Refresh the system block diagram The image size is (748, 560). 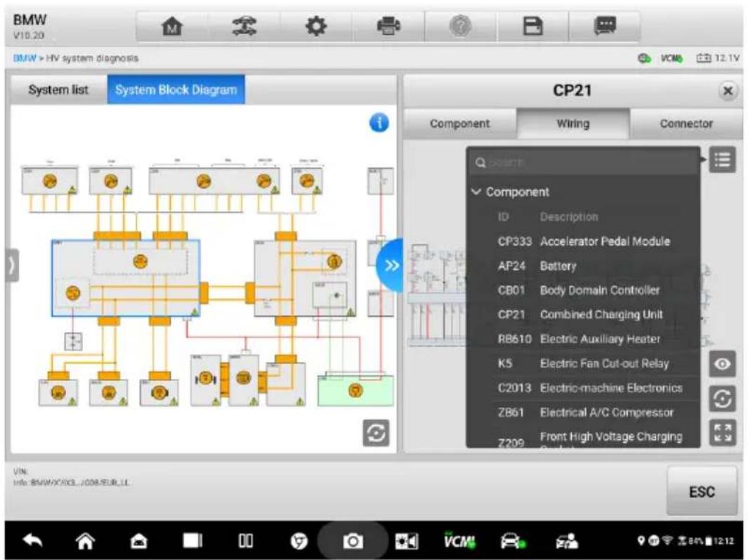[376, 433]
